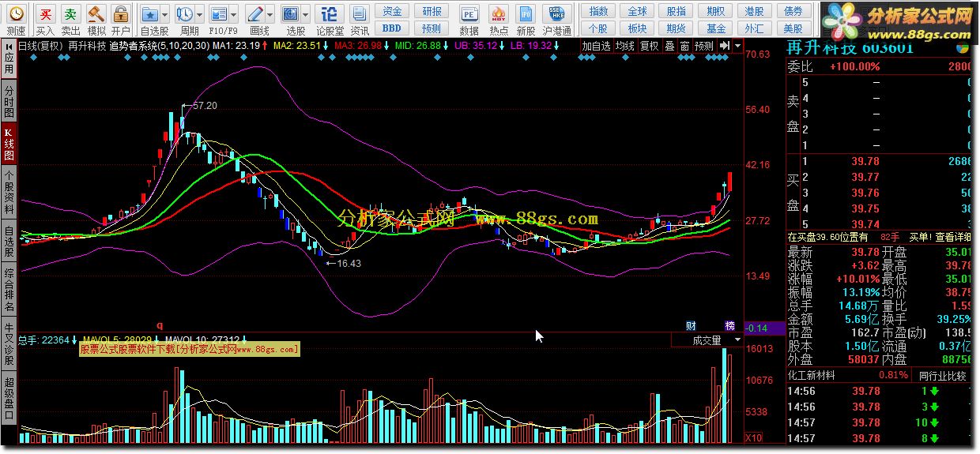This screenshot has height=454, width=980.
Task: Click the 全球 global markets button
Action: [x=638, y=11]
